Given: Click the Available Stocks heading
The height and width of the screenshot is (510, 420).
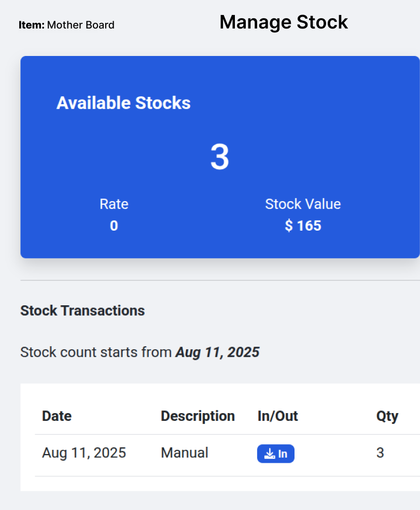Looking at the screenshot, I should [123, 103].
